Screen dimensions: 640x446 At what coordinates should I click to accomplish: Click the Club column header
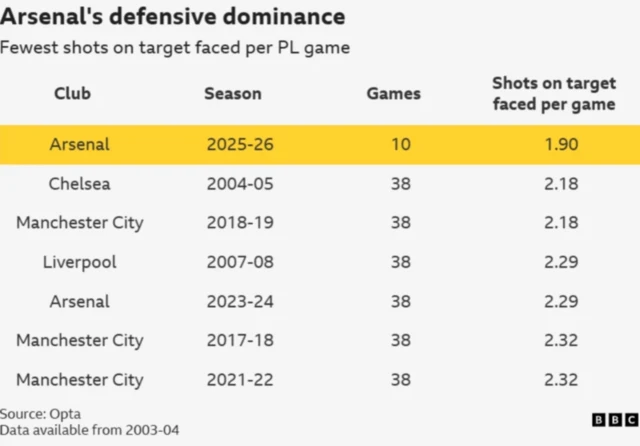72,94
